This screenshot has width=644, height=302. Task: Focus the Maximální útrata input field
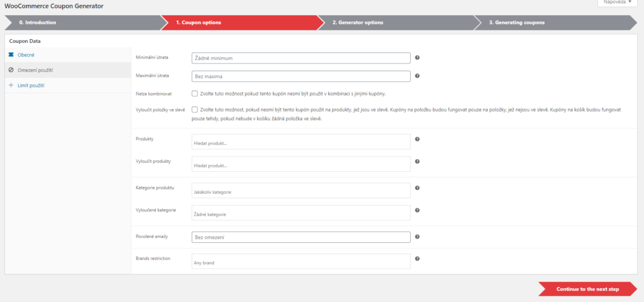[301, 76]
